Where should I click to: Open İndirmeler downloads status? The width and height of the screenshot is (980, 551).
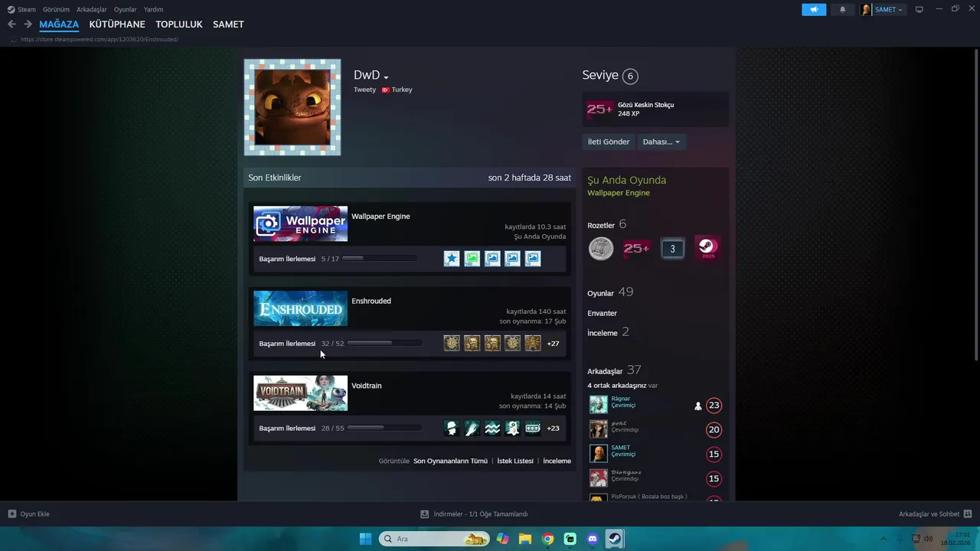point(474,514)
